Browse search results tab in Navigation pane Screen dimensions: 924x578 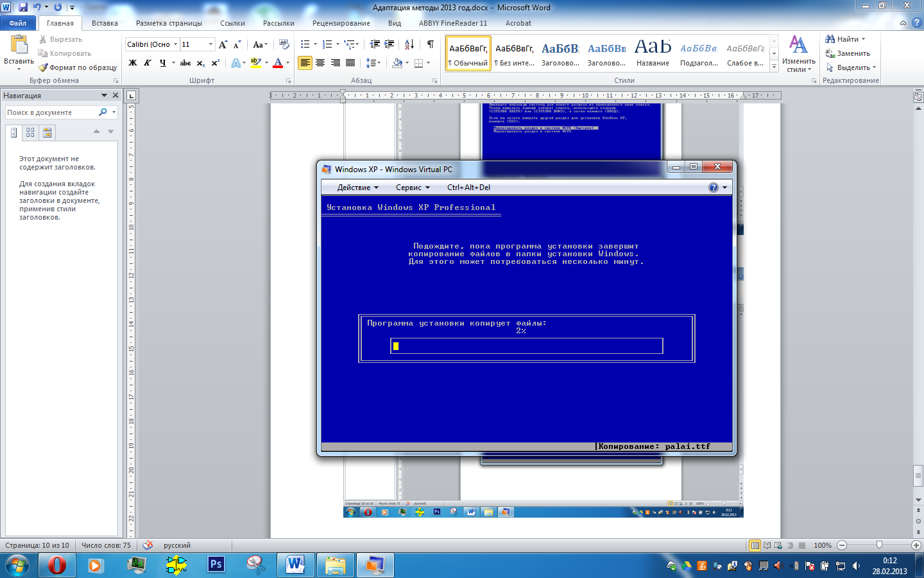tap(47, 132)
